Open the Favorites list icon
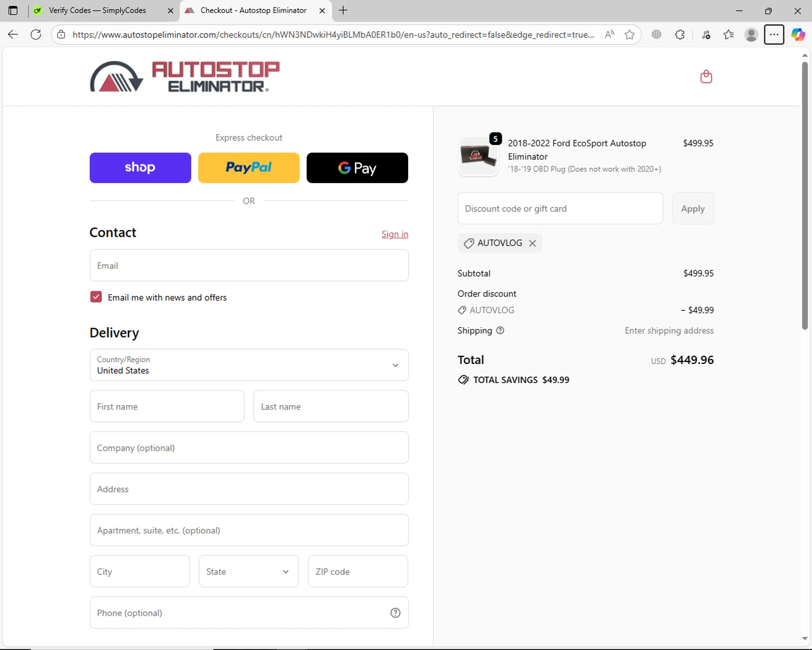 [x=729, y=35]
